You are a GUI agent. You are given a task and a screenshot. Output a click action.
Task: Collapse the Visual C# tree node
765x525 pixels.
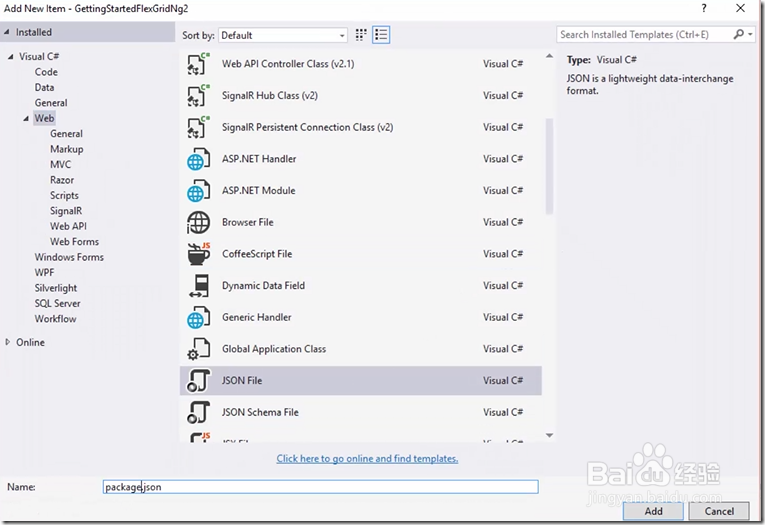[x=11, y=57]
